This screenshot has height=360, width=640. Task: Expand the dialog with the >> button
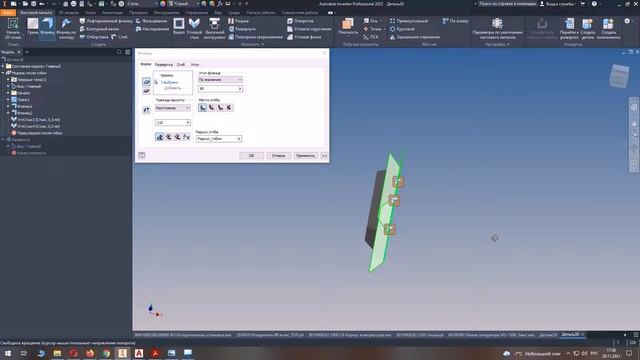click(x=324, y=156)
